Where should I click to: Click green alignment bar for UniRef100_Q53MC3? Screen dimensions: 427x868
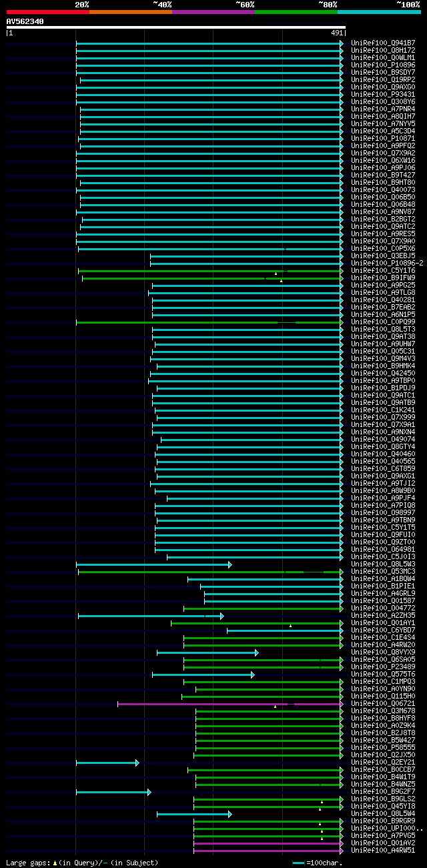click(210, 571)
